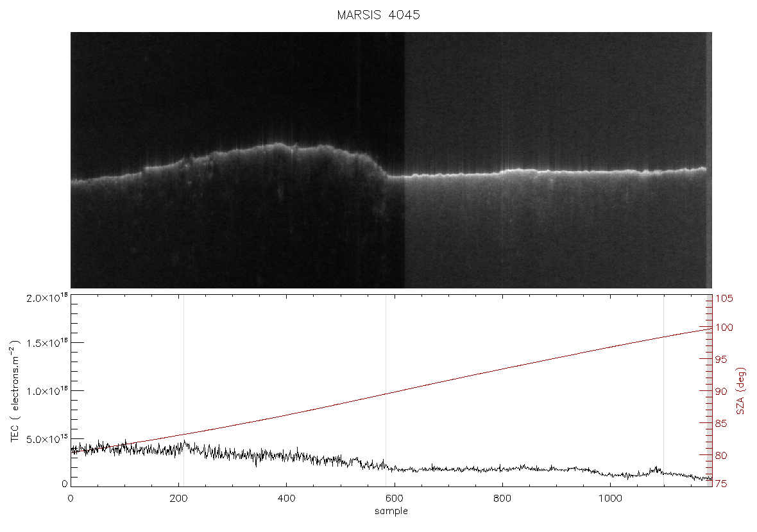
Task: Click the 400 tick label on x-axis
Action: [x=286, y=499]
